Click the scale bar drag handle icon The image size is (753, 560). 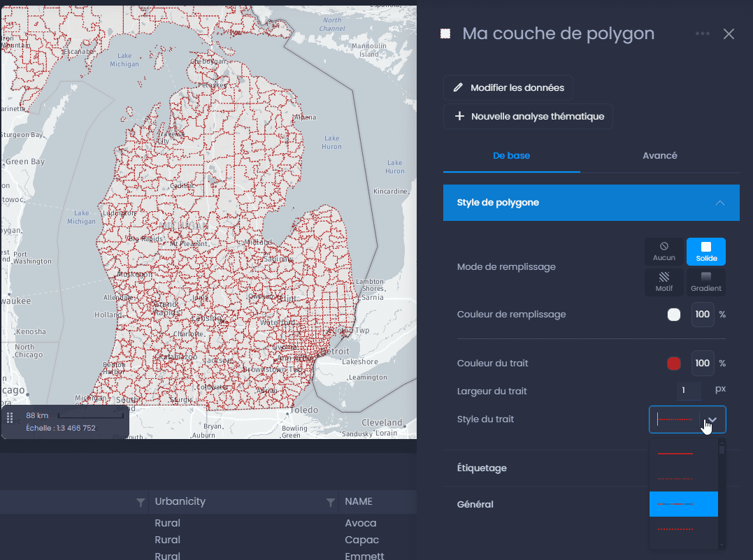(10, 418)
